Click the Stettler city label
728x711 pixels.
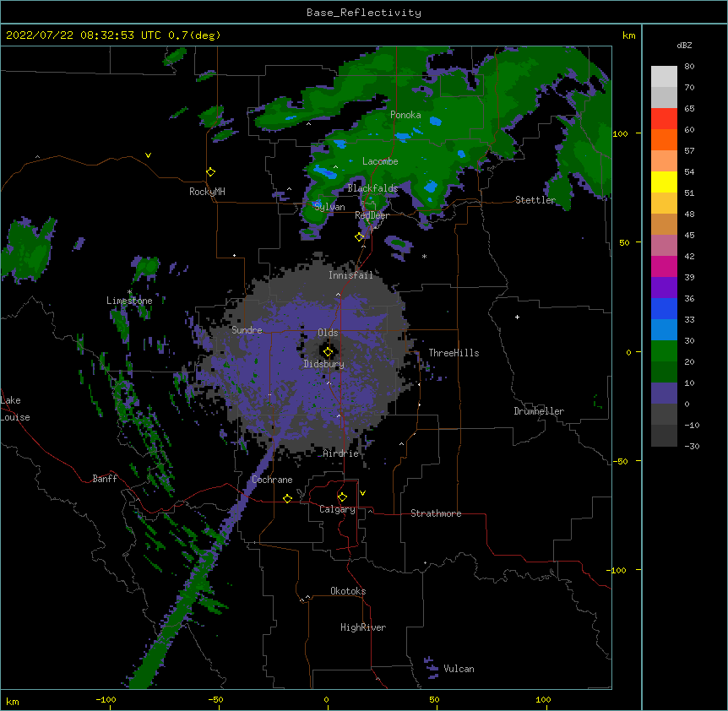click(x=535, y=200)
